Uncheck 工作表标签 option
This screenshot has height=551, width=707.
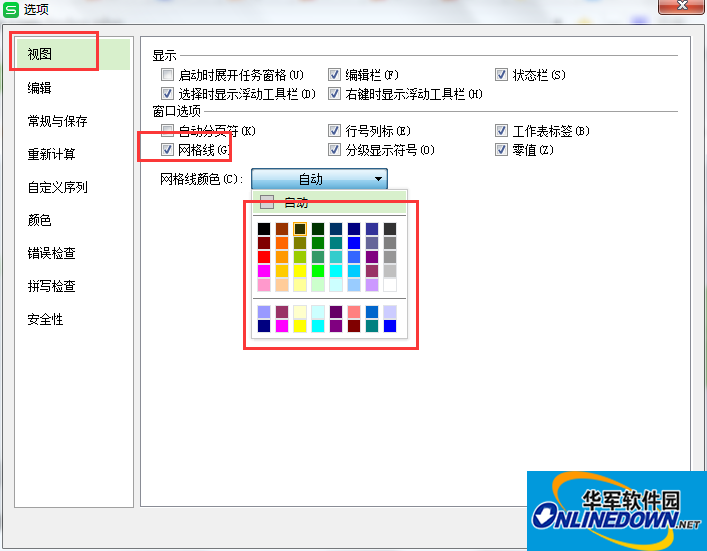(x=502, y=131)
